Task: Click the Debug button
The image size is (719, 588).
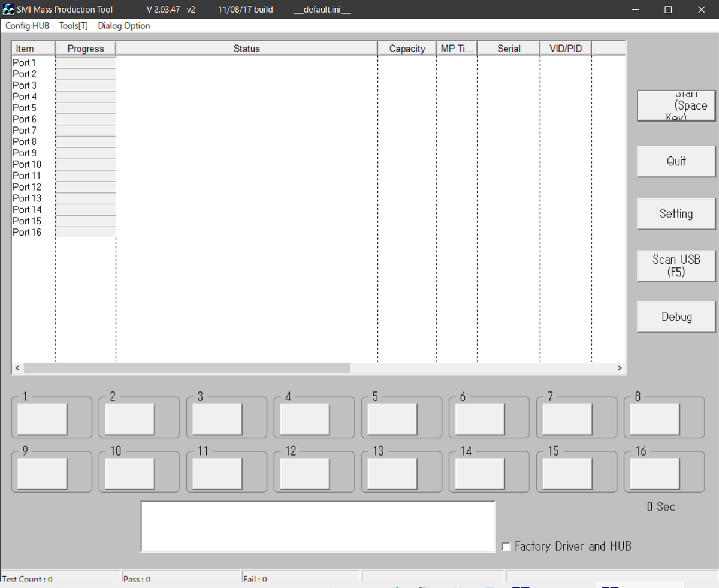Action: 676,317
